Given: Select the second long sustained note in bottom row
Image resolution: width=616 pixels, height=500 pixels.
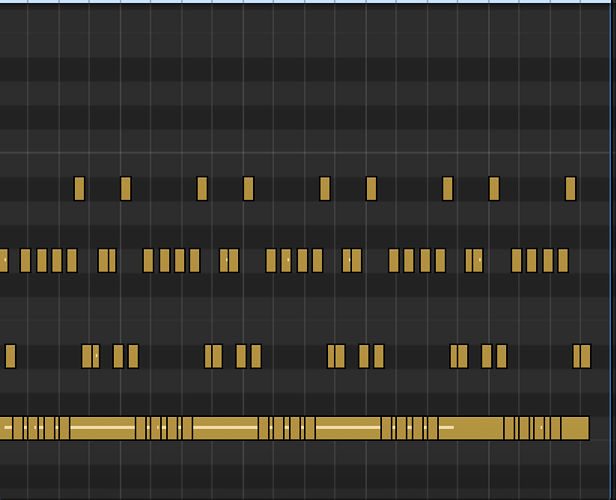Looking at the screenshot, I should (226, 428).
